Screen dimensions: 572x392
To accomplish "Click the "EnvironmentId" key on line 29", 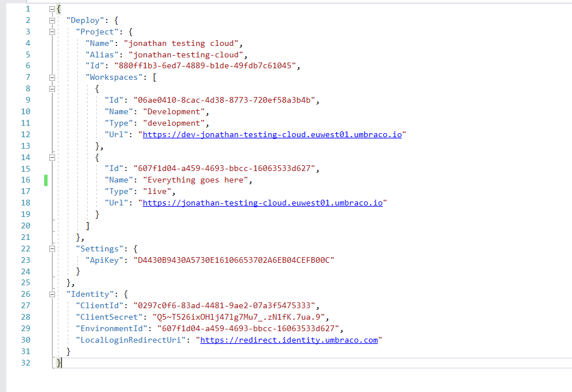I will click(111, 328).
